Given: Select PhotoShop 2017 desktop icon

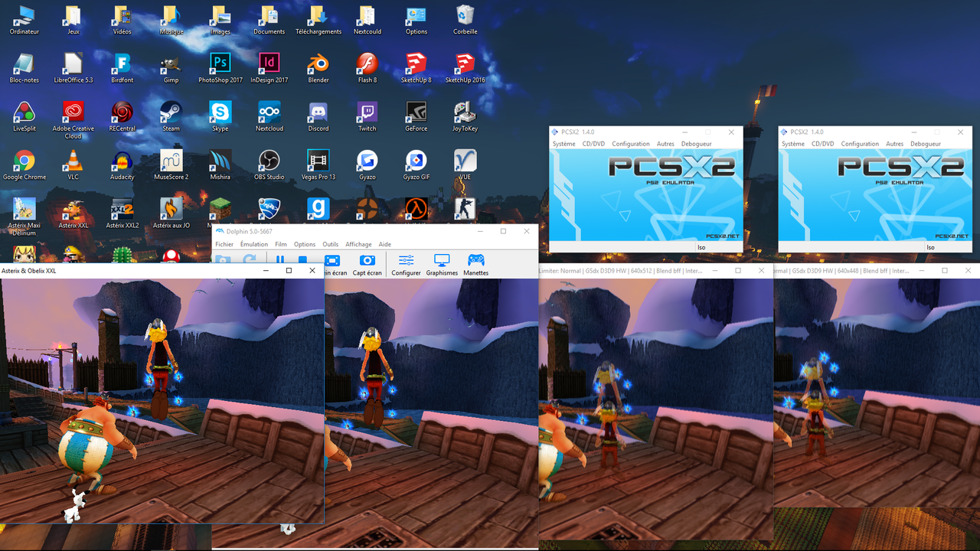Looking at the screenshot, I should 220,68.
